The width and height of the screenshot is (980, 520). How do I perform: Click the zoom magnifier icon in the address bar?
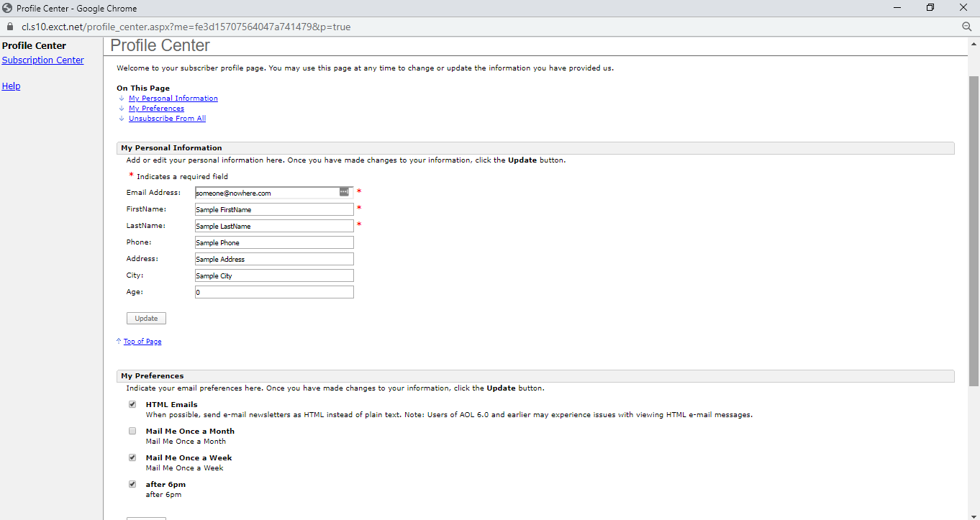click(x=967, y=26)
